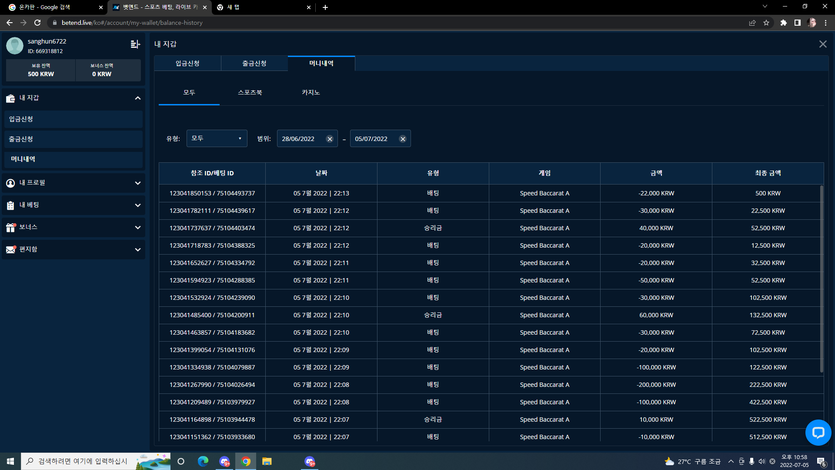Viewport: 835px width, 470px height.
Task: Open a new browser tab with plus
Action: tap(325, 7)
